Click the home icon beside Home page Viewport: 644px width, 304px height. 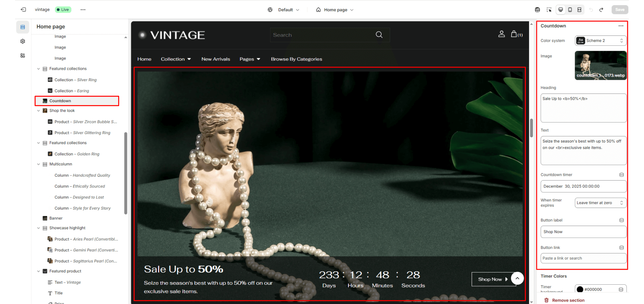318,10
